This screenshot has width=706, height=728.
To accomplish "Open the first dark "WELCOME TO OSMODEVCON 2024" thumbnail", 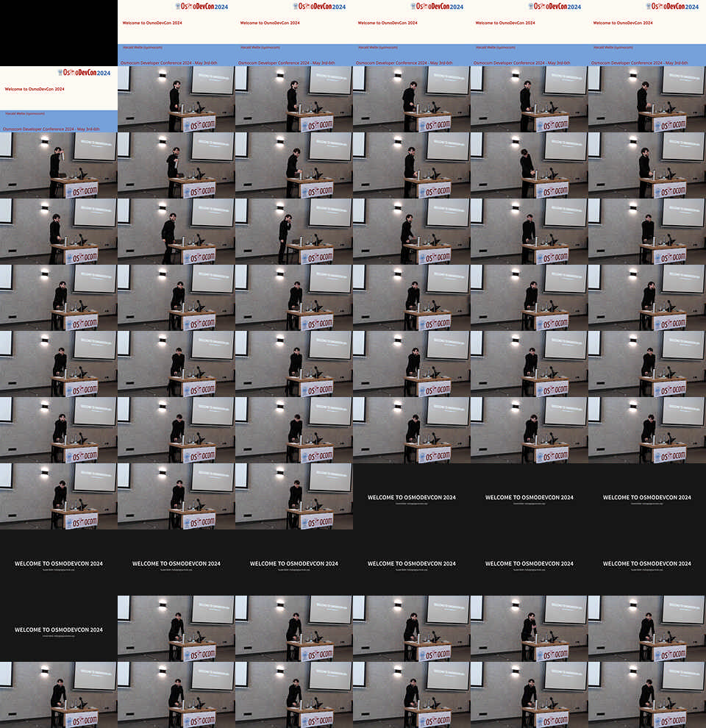I will (x=412, y=496).
